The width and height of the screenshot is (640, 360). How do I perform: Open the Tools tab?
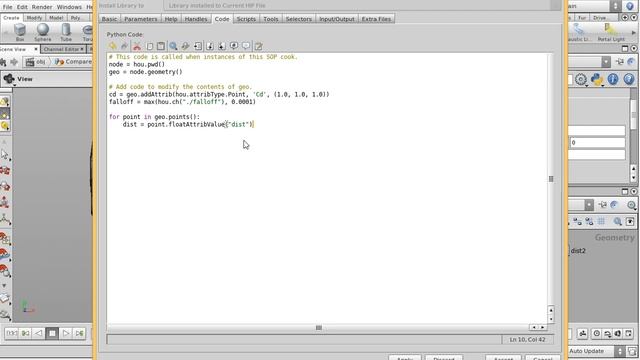[271, 19]
